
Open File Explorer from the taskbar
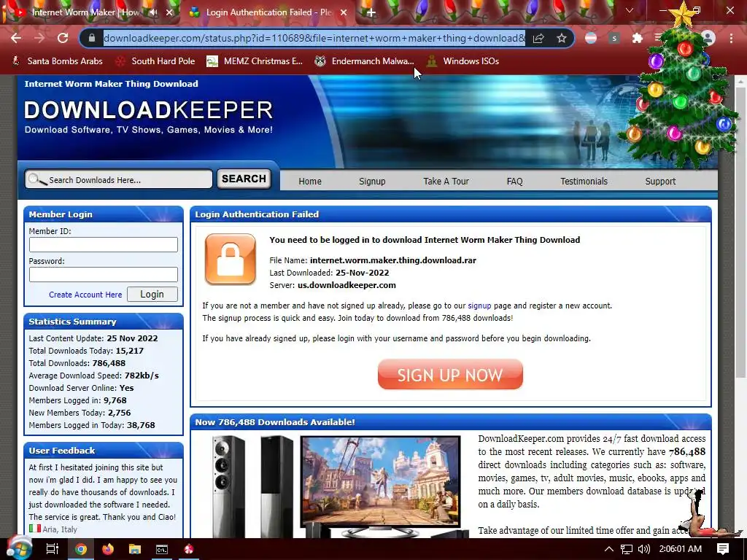tap(135, 549)
